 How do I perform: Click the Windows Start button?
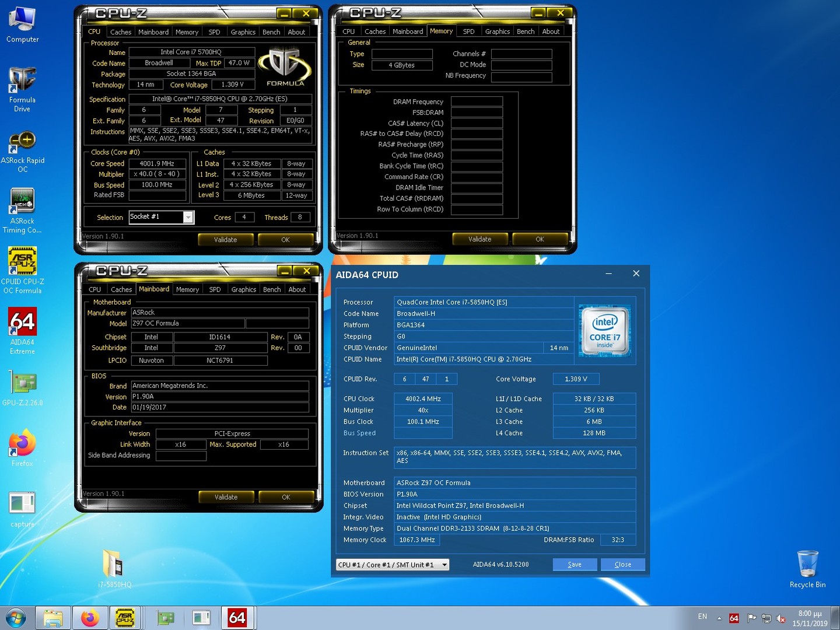16,618
